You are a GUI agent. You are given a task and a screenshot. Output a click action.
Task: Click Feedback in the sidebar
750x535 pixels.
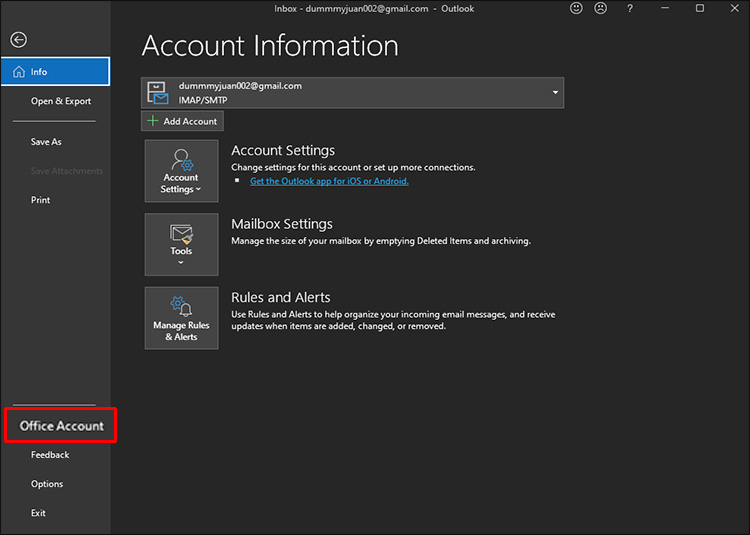pos(50,455)
